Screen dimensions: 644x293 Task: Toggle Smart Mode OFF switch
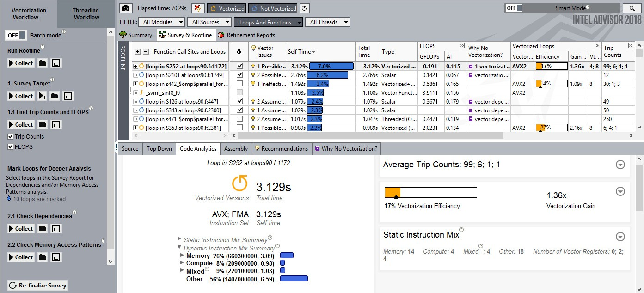click(x=514, y=8)
